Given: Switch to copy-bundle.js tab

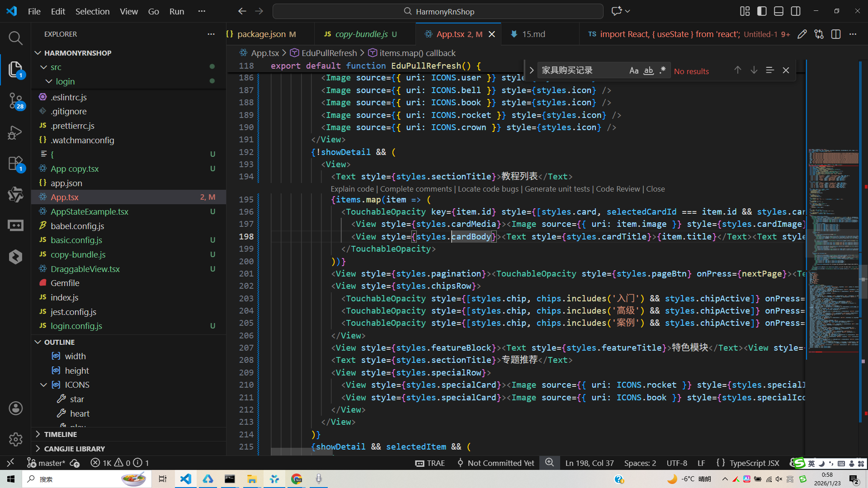Looking at the screenshot, I should click(361, 34).
